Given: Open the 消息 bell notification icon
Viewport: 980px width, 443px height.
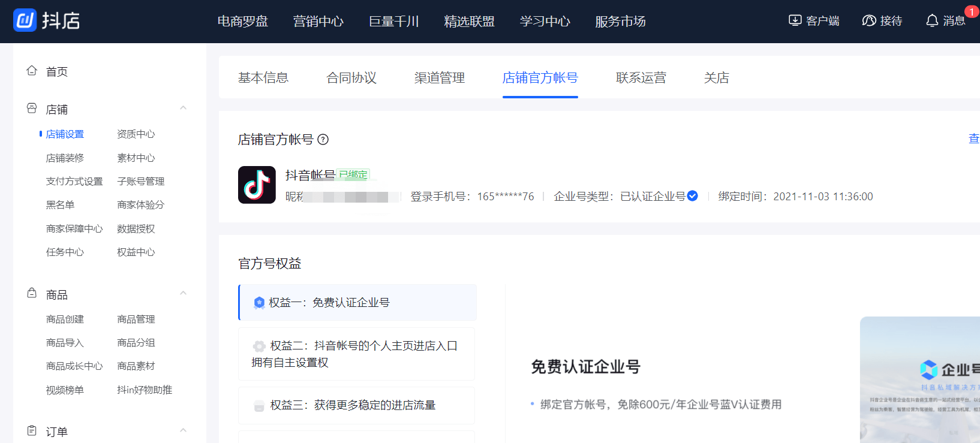Looking at the screenshot, I should click(x=932, y=20).
